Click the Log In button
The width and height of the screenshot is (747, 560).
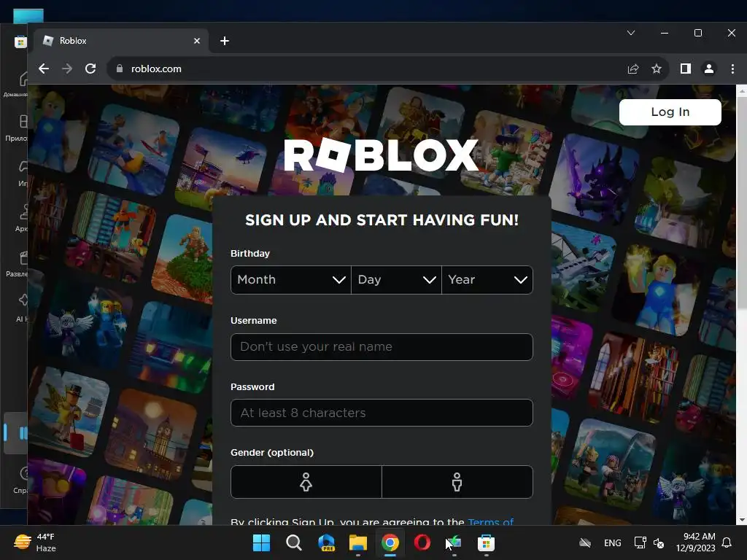[x=670, y=112]
